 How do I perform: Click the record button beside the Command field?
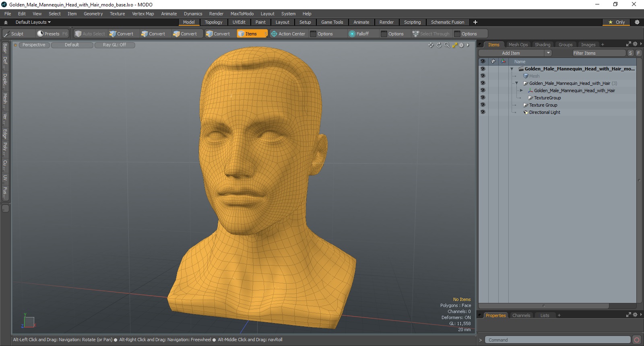coord(637,340)
